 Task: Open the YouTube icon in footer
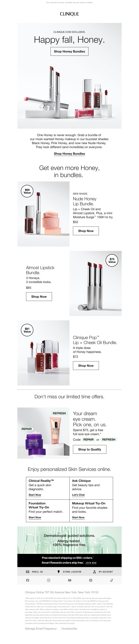[69, 580]
